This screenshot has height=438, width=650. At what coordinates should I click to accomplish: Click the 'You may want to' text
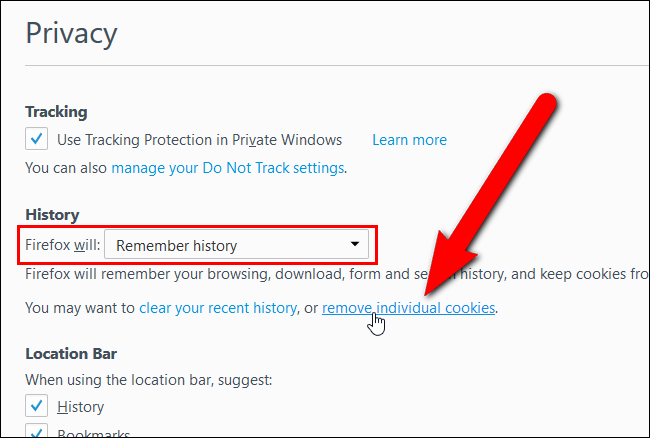point(80,308)
